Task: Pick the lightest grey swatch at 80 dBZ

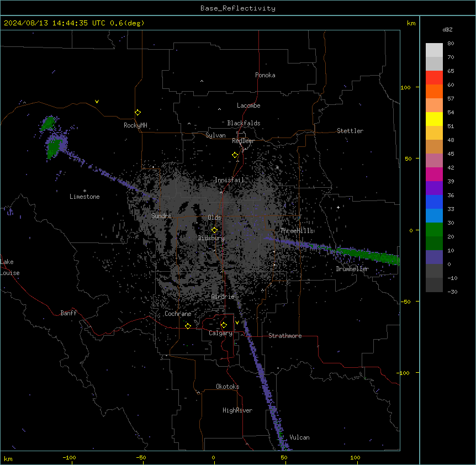Action: tap(434, 50)
